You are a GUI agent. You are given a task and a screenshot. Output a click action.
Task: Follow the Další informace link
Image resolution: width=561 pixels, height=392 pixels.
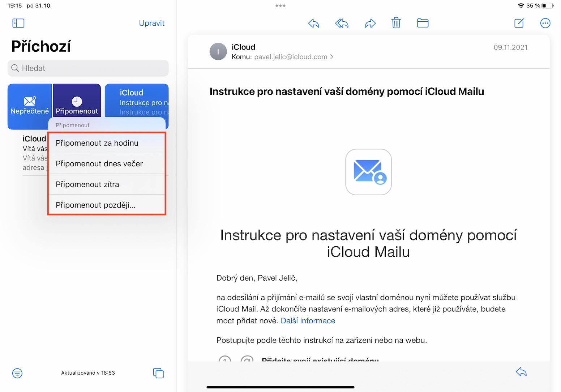click(308, 321)
